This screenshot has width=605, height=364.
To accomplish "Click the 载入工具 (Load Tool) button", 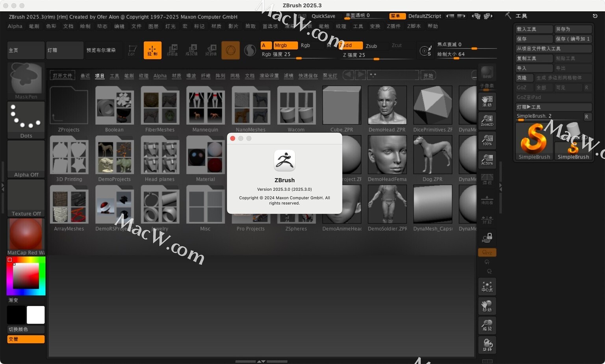I will (x=534, y=29).
